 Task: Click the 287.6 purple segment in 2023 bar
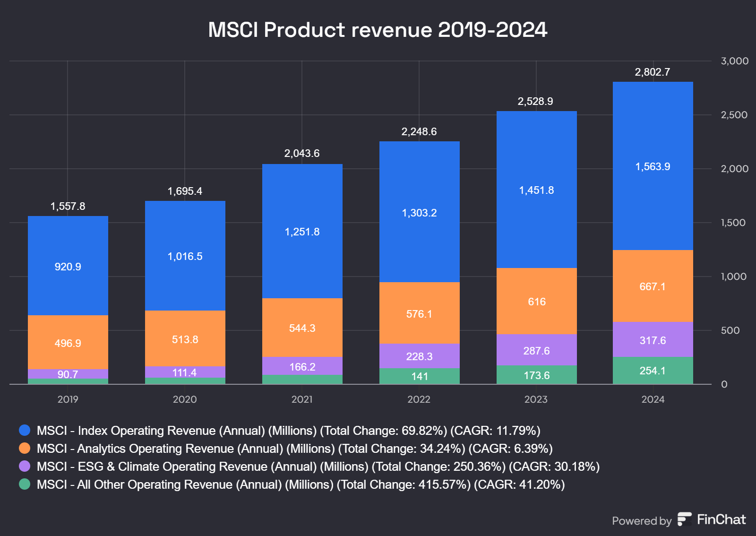537,351
